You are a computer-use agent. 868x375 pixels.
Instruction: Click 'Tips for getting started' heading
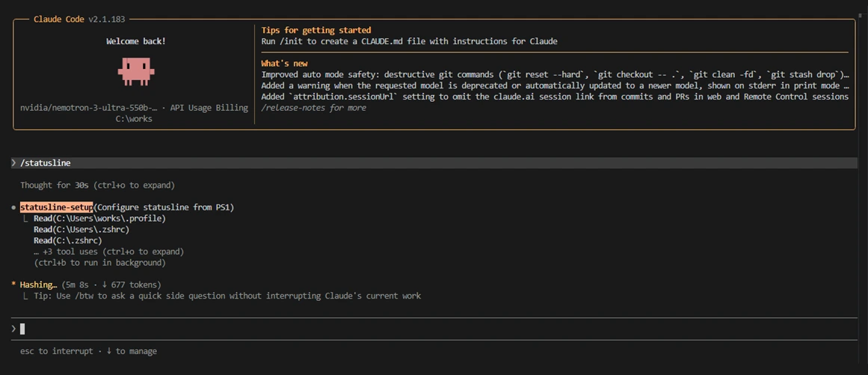pyautogui.click(x=316, y=30)
